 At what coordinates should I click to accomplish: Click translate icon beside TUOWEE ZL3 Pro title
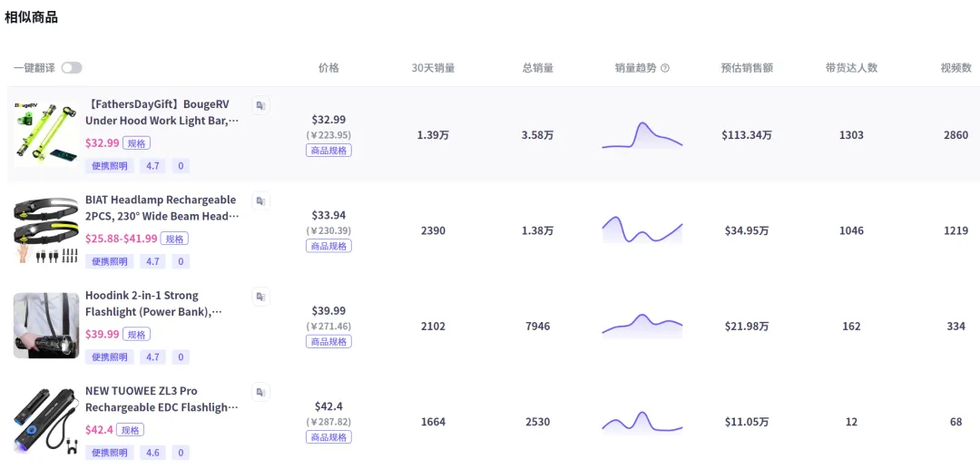point(260,392)
